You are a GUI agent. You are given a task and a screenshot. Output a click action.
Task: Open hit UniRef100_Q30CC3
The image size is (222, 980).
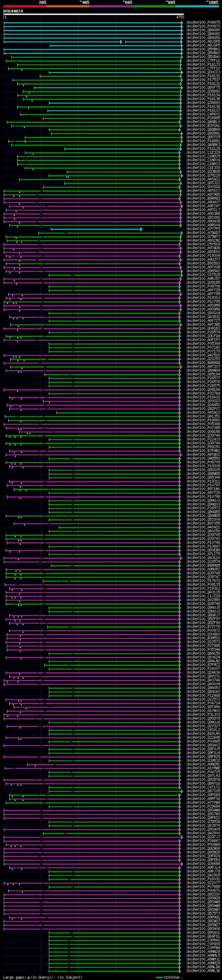[203, 72]
